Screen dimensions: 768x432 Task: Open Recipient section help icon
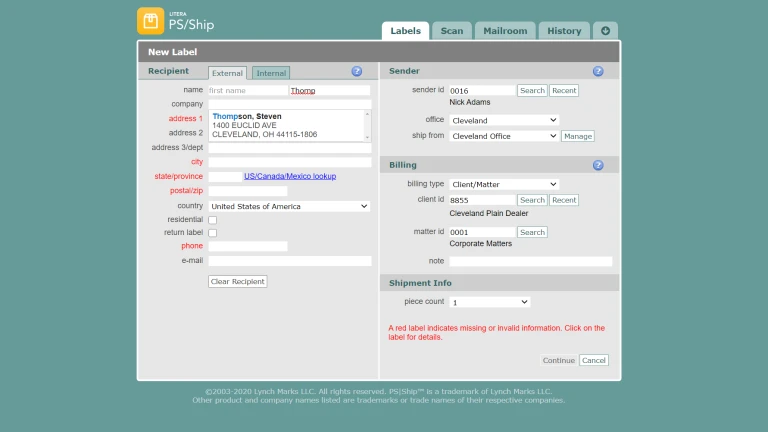(357, 72)
